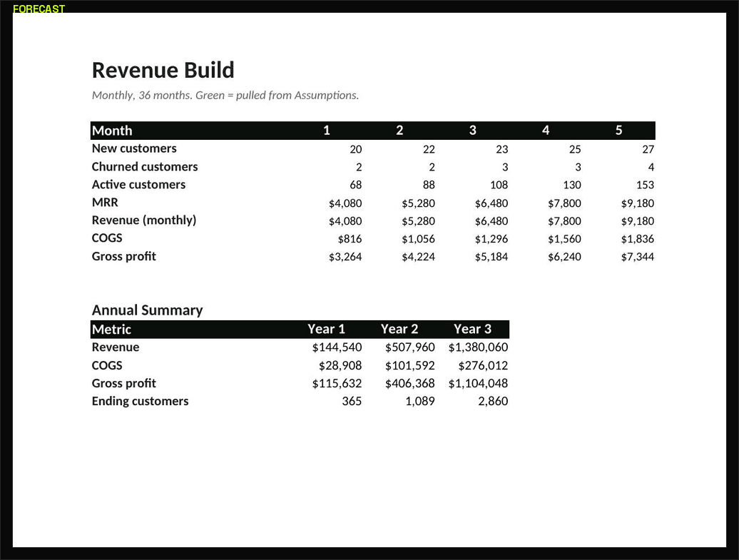
Task: Click Churned customers value for month 1
Action: coord(359,168)
